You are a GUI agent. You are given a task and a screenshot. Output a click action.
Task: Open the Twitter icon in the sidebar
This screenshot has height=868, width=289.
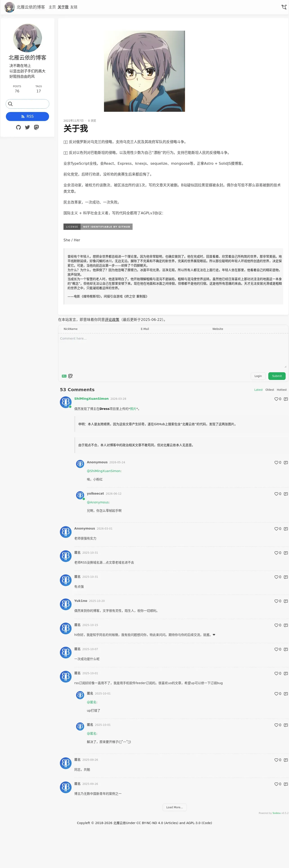point(27,127)
